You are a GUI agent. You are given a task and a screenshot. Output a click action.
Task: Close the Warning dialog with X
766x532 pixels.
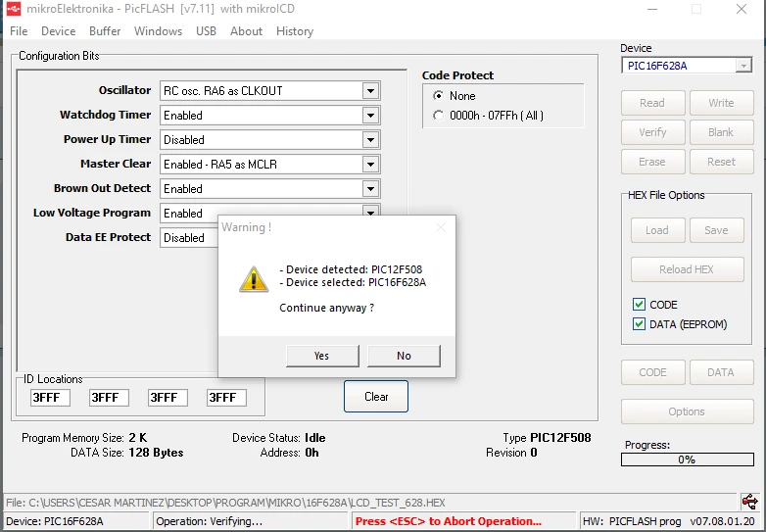pyautogui.click(x=441, y=227)
